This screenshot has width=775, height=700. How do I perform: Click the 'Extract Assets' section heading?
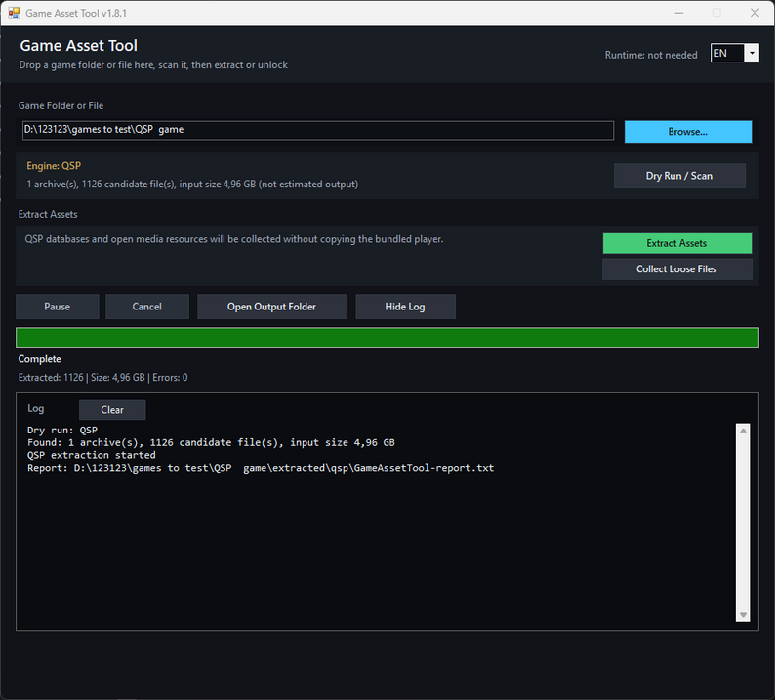[x=48, y=214]
